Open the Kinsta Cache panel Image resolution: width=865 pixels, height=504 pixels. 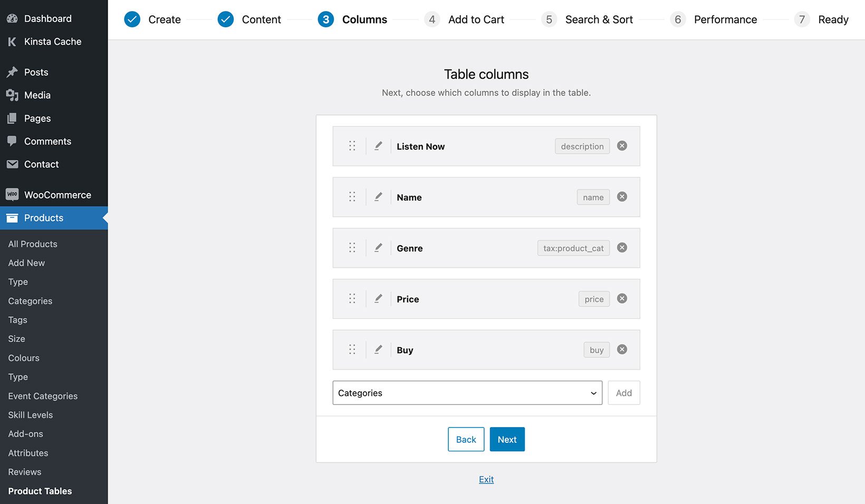pos(52,41)
